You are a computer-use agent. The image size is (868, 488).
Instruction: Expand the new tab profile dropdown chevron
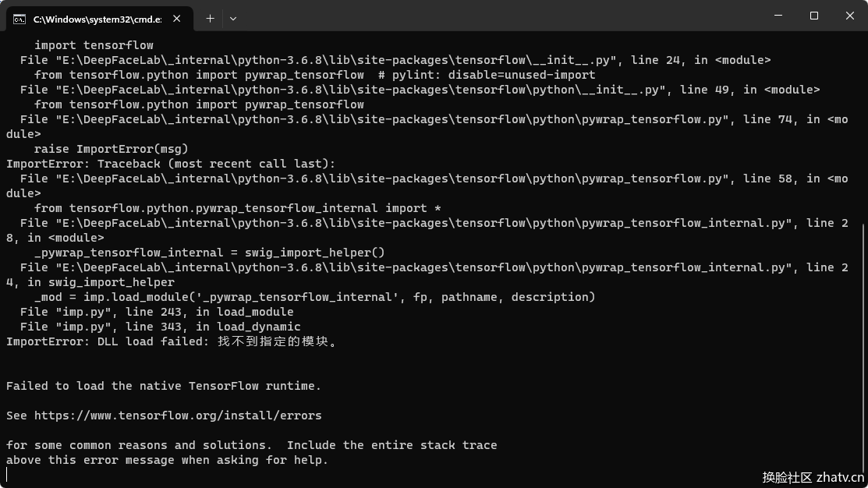click(233, 19)
